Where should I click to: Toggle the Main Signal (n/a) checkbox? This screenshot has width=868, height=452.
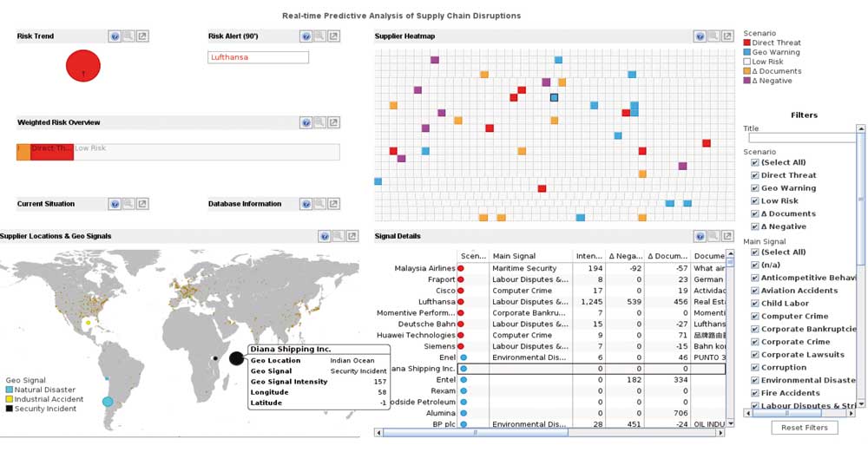(754, 265)
